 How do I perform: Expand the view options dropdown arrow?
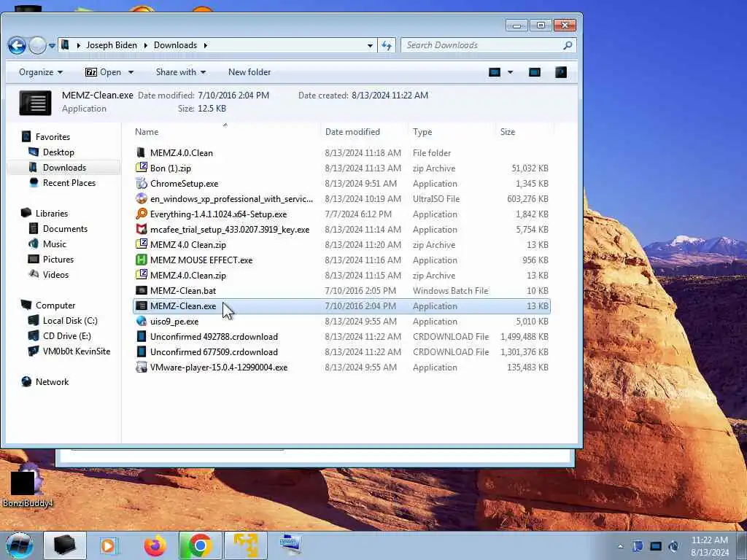pos(510,72)
